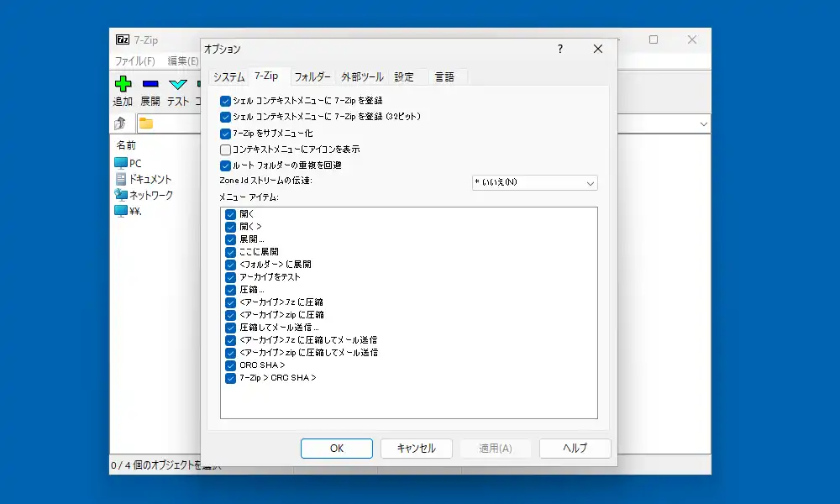The image size is (840, 504).
Task: Uncheck 7-Zip > CRC SHA > item
Action: point(230,378)
